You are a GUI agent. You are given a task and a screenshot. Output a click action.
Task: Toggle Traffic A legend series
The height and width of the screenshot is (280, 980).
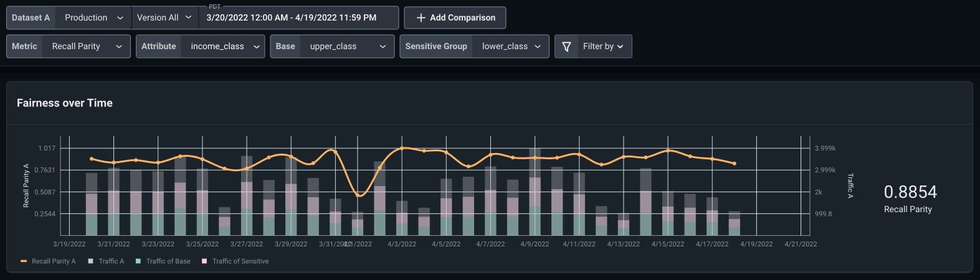(111, 261)
